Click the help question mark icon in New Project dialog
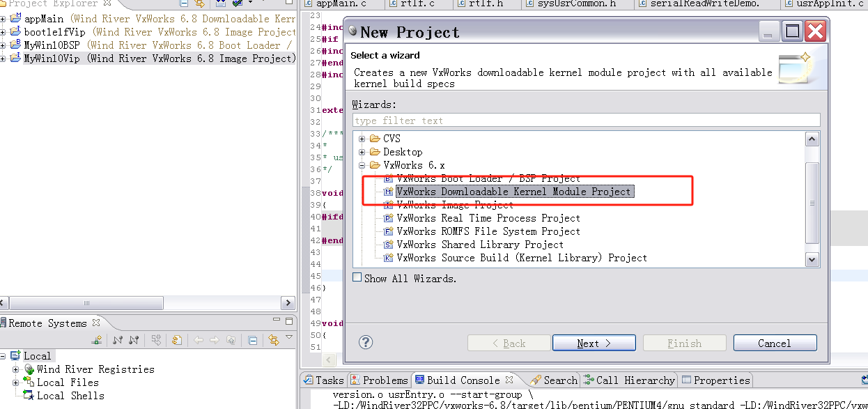 366,342
